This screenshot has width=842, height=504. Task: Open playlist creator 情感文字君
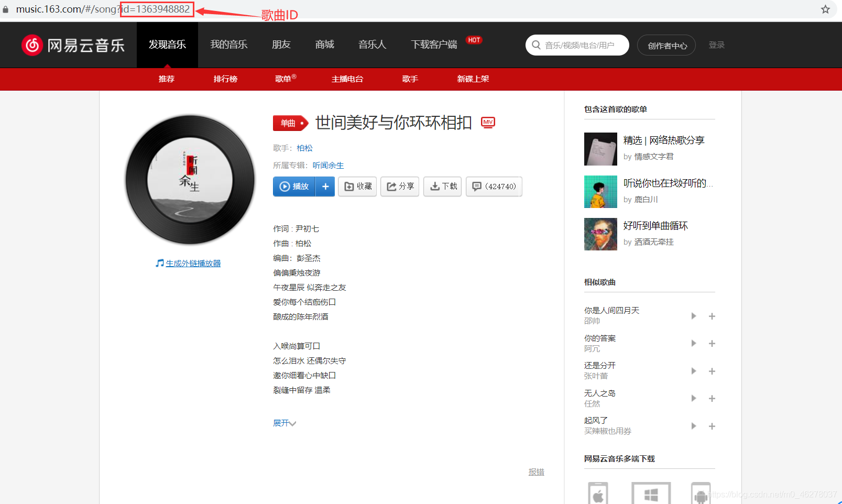[654, 157]
